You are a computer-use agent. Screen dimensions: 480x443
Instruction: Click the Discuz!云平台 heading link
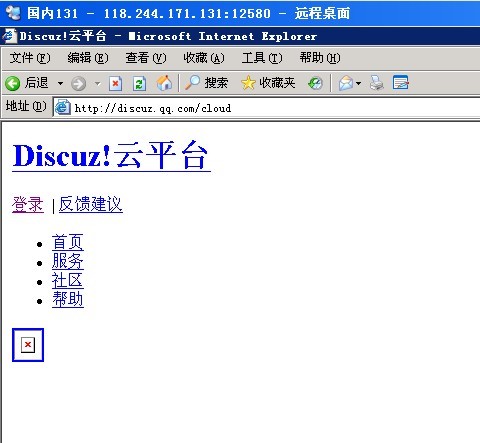click(111, 156)
